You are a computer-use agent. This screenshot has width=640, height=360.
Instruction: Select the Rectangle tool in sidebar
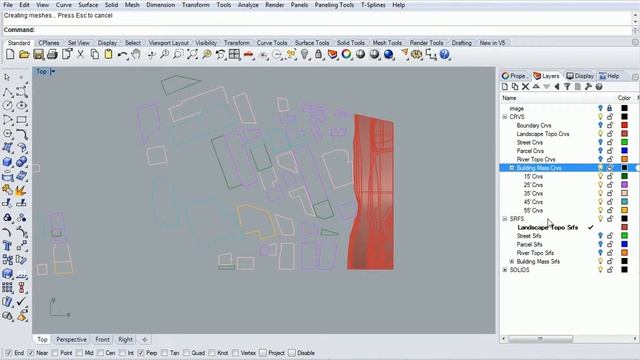(x=22, y=120)
